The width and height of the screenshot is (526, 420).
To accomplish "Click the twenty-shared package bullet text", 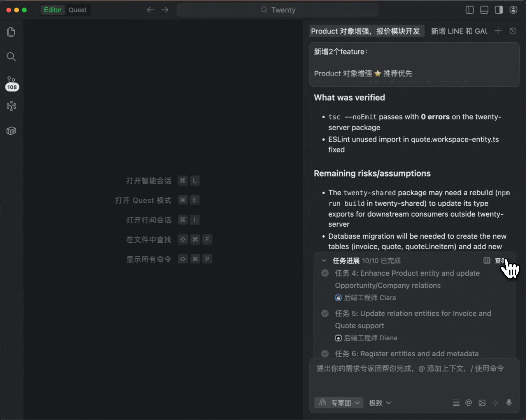I will click(x=419, y=208).
